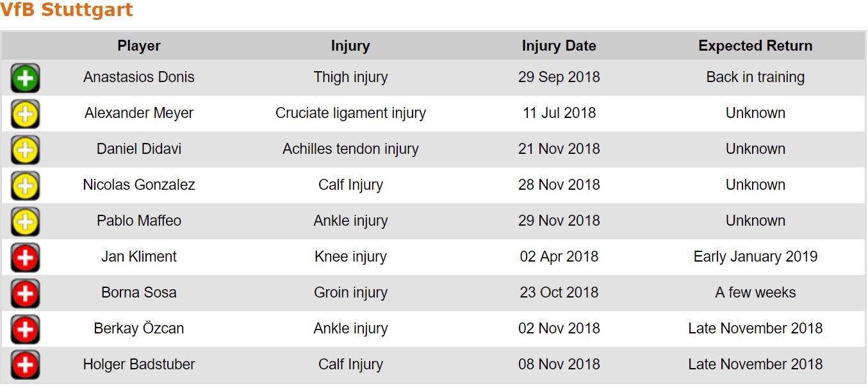The width and height of the screenshot is (868, 386).
Task: Click the yellow status icon beside Alexander Meyer
Action: [25, 114]
